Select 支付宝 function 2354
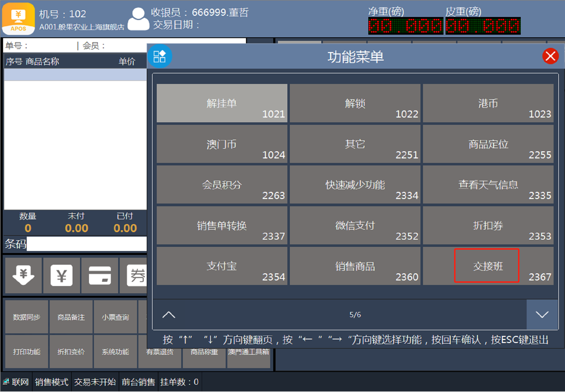 tap(222, 266)
